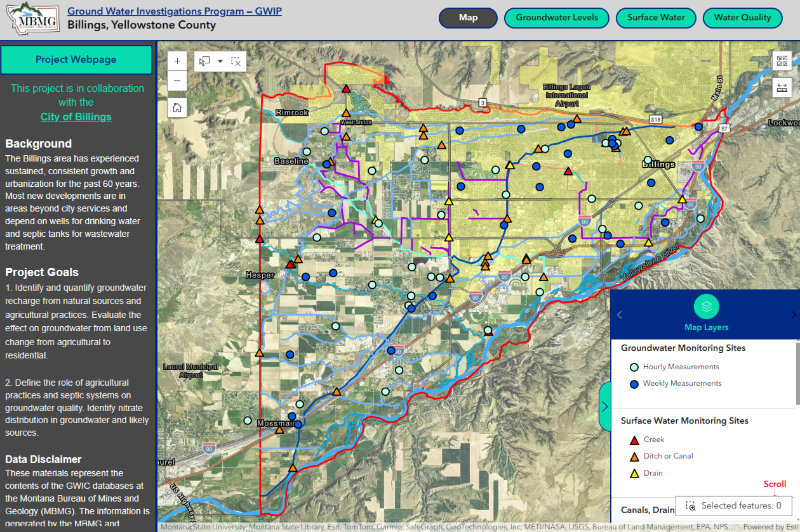Zoom out on the map

(x=177, y=80)
